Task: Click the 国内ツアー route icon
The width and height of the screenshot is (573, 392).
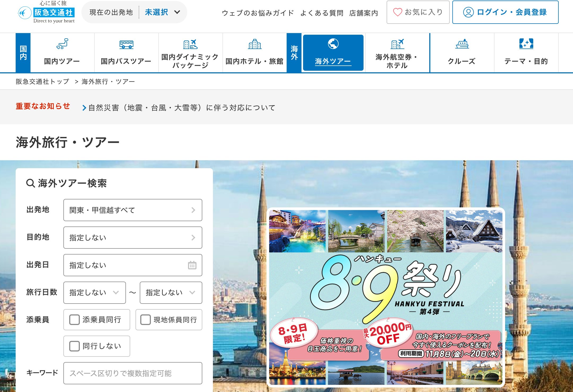Action: click(x=62, y=44)
